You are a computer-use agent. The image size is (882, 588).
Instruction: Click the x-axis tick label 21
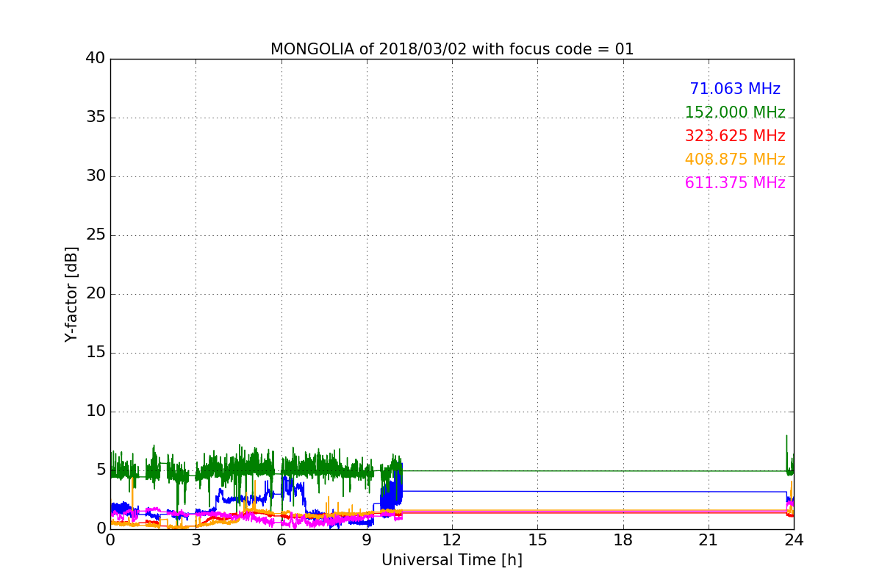point(709,539)
